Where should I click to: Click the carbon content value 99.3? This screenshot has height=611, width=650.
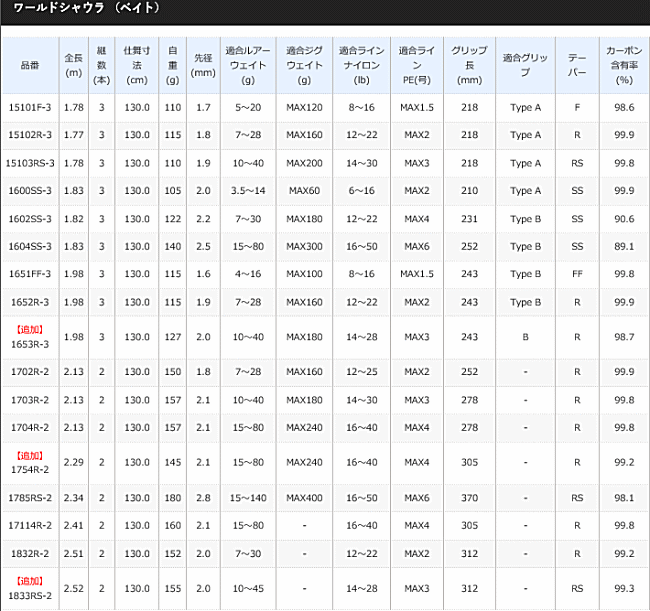[624, 588]
